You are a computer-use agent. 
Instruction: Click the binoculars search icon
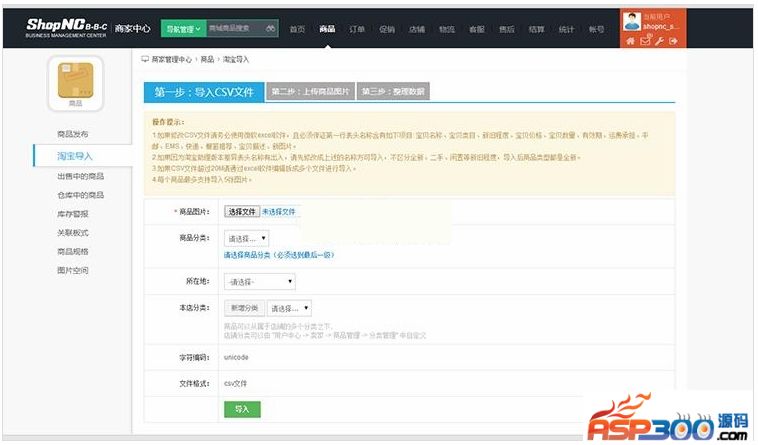pyautogui.click(x=271, y=29)
